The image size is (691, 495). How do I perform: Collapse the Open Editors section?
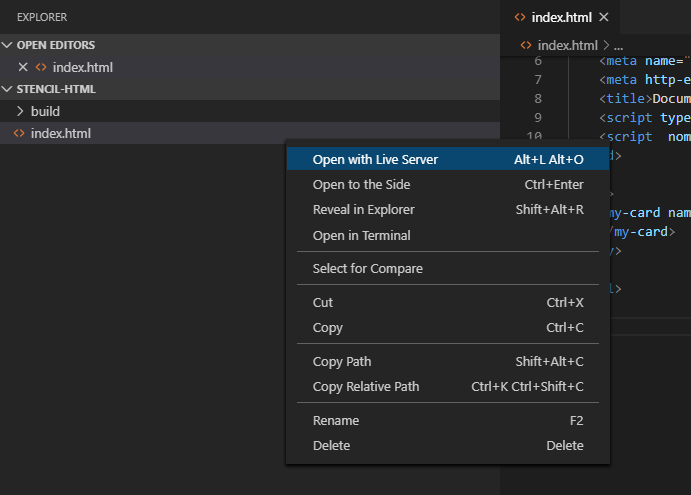[8, 45]
